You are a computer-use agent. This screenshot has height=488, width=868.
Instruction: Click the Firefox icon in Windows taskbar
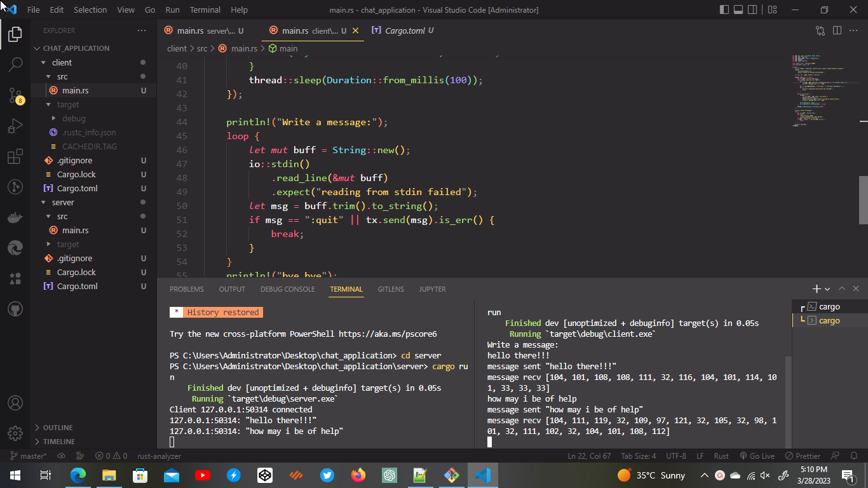click(358, 475)
